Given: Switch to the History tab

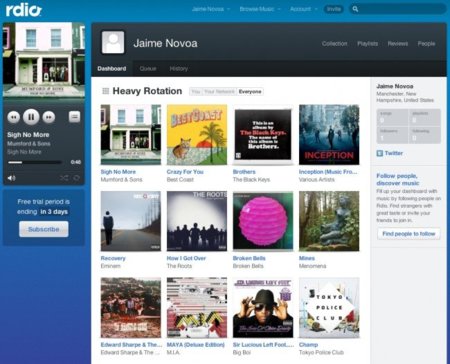Looking at the screenshot, I should tap(179, 69).
